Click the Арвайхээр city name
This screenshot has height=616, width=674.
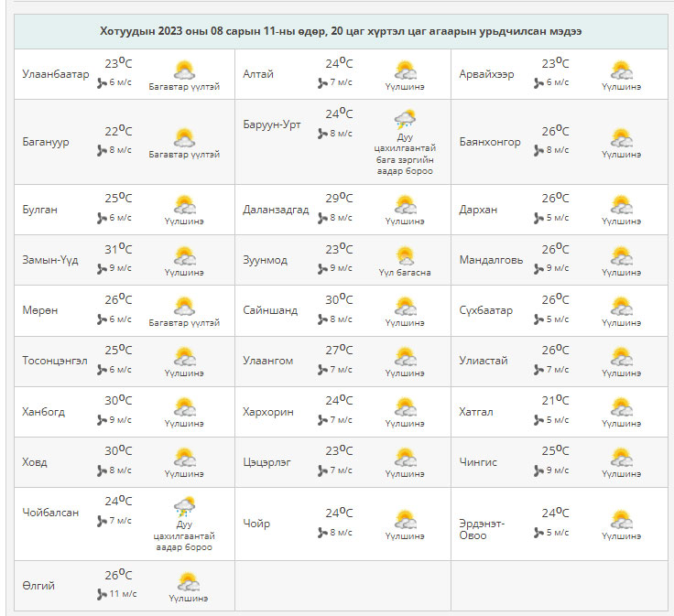click(x=486, y=74)
